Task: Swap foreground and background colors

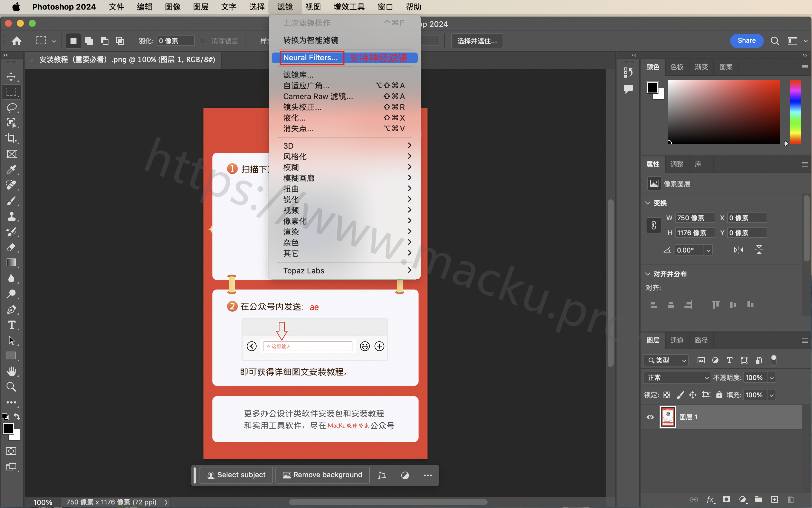Action: pyautogui.click(x=17, y=417)
